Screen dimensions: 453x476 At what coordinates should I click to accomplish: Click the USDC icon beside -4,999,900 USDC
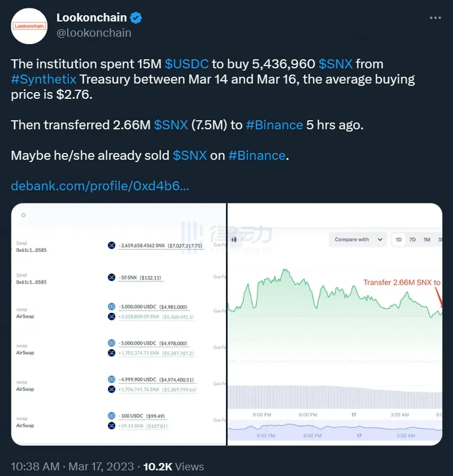[111, 379]
